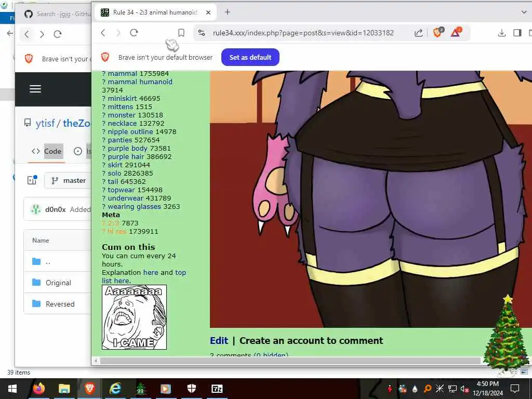Open the media player taskbar icon
532x399 pixels.
click(166, 389)
